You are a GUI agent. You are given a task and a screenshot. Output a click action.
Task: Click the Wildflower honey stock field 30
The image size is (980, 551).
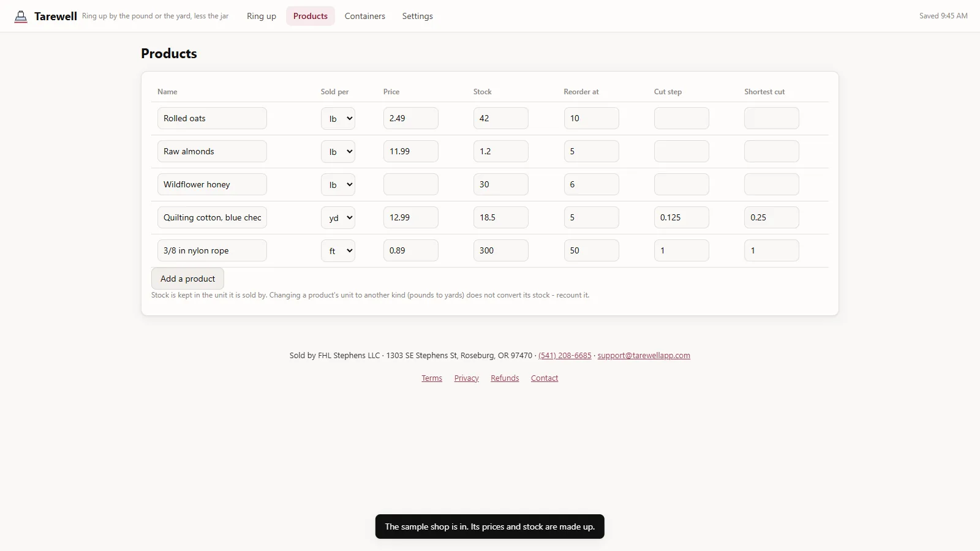coord(501,184)
